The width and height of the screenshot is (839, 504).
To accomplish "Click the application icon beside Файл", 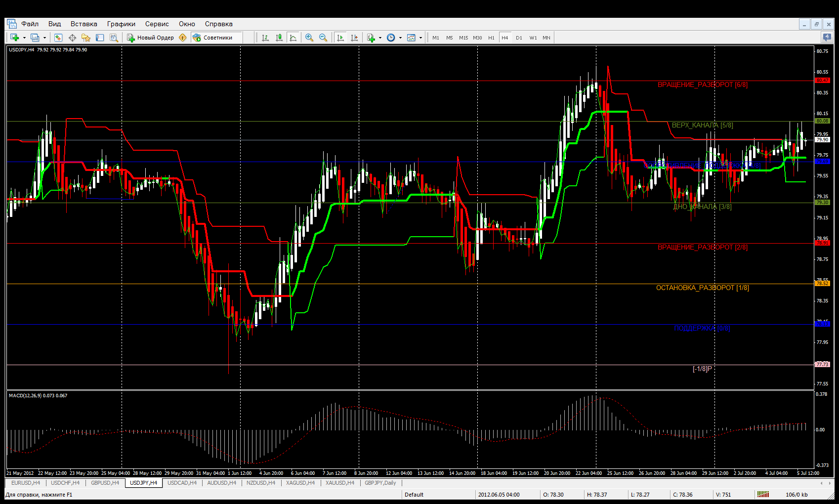I will click(11, 24).
